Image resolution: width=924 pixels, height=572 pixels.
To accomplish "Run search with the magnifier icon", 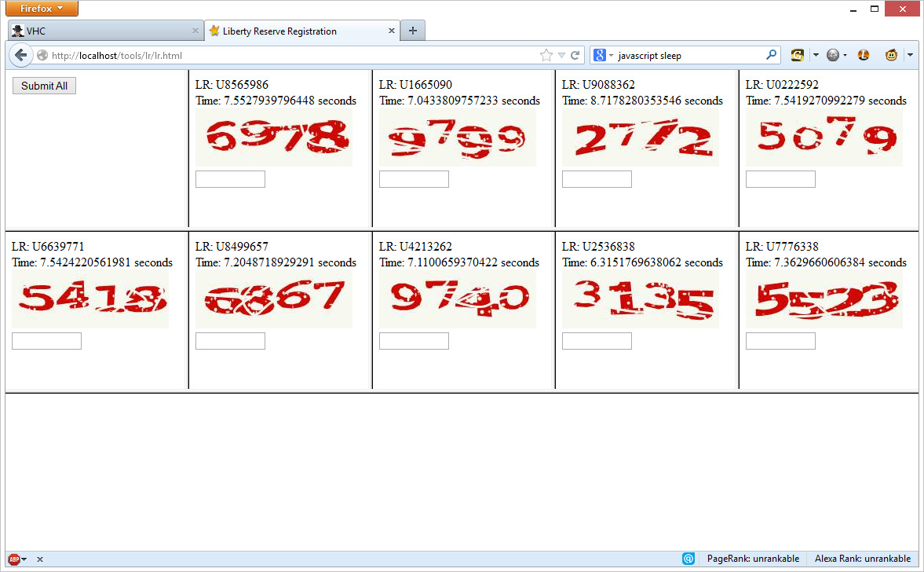I will (771, 55).
